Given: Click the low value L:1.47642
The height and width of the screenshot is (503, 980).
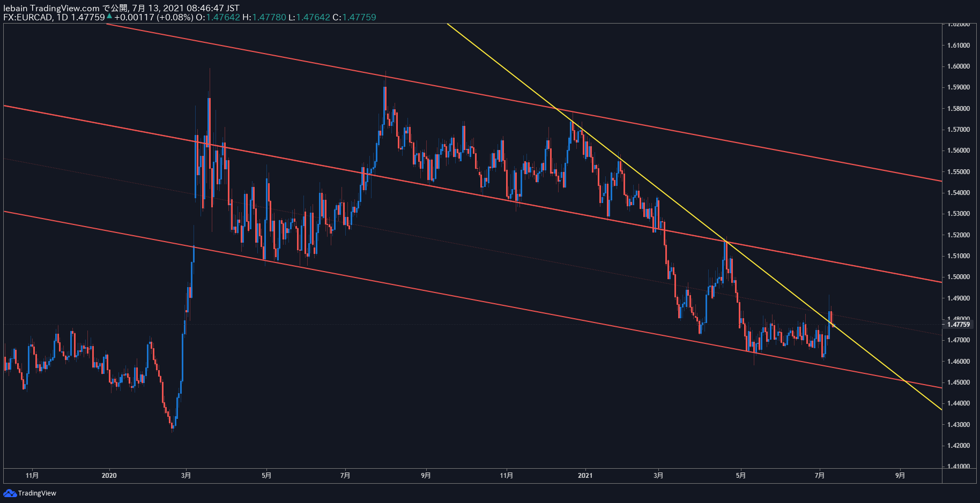Looking at the screenshot, I should coord(309,17).
